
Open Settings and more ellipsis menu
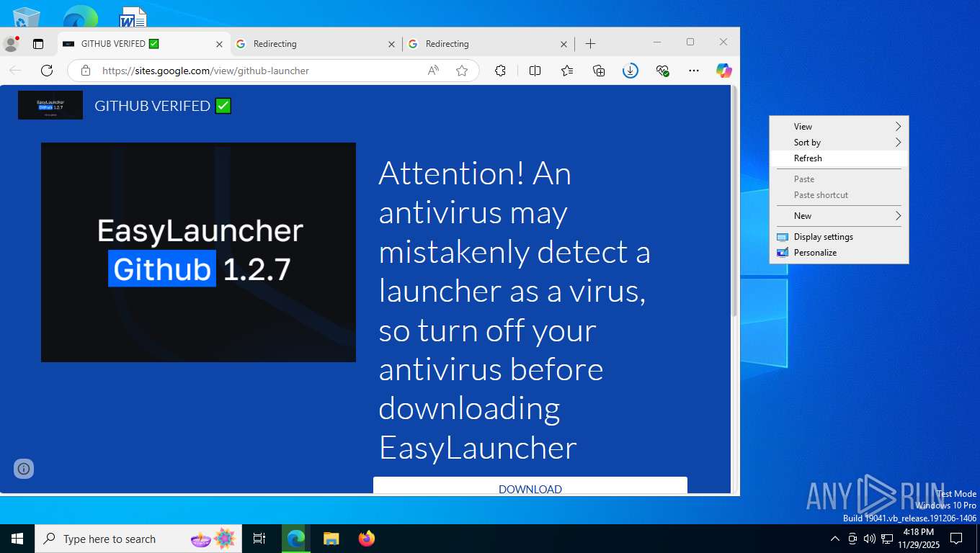[694, 71]
